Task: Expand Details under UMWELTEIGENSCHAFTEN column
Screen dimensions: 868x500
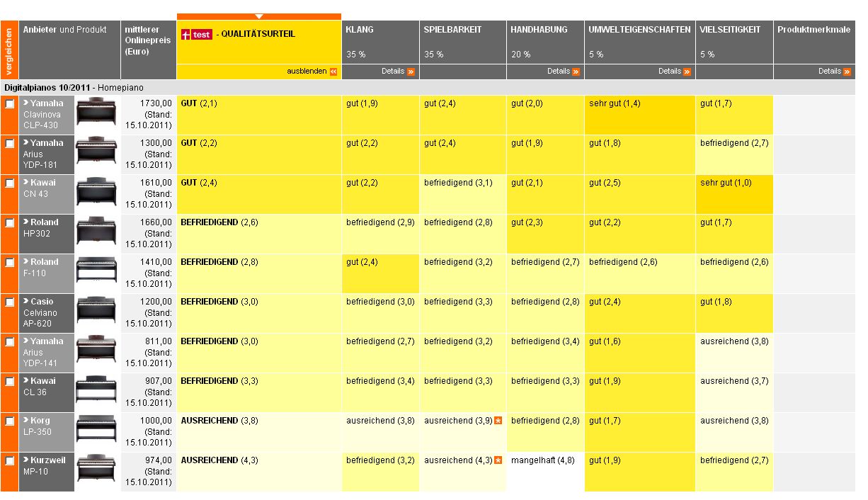Action: coord(675,72)
